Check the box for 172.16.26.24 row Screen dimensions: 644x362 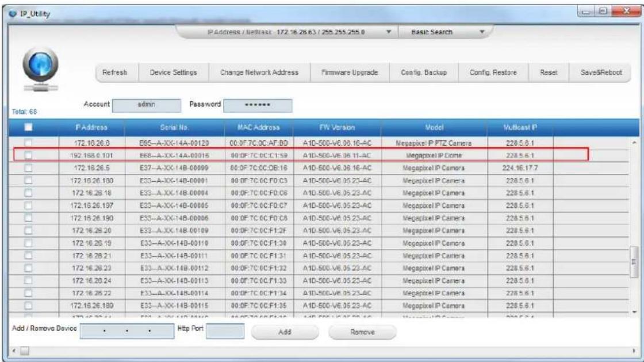[28, 281]
